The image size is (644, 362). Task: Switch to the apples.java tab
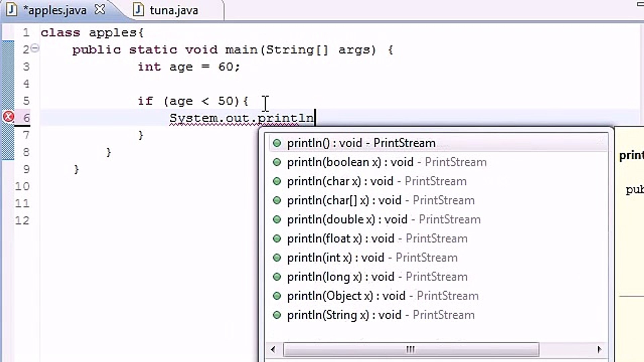(55, 10)
